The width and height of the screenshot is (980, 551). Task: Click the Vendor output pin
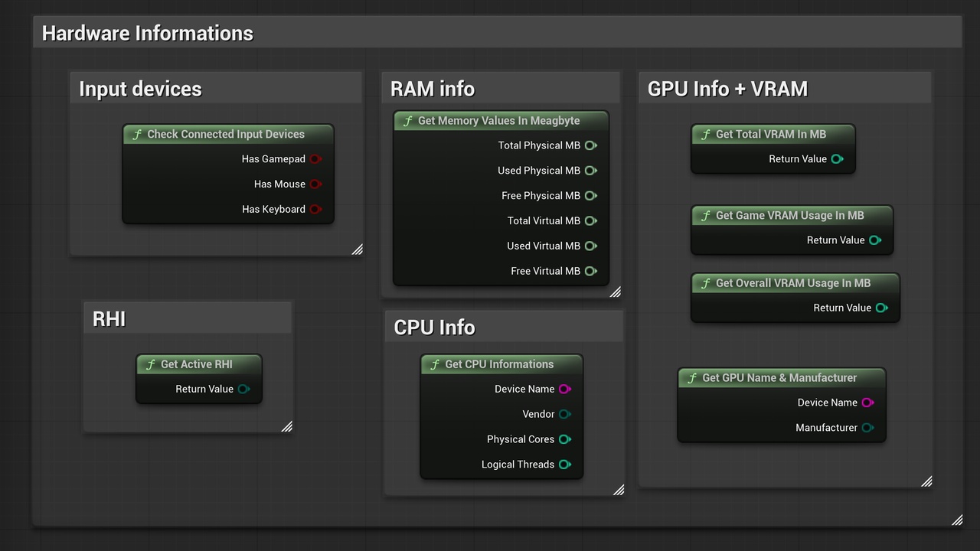[x=565, y=414]
